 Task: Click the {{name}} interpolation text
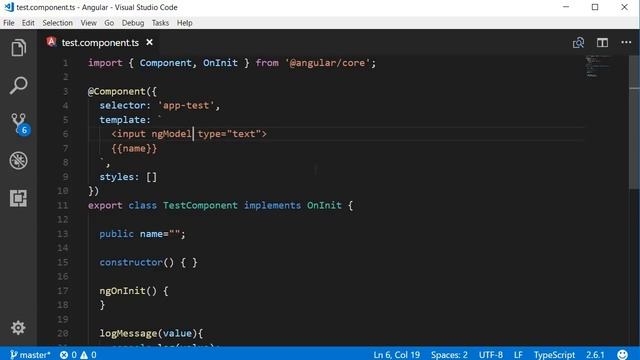134,148
